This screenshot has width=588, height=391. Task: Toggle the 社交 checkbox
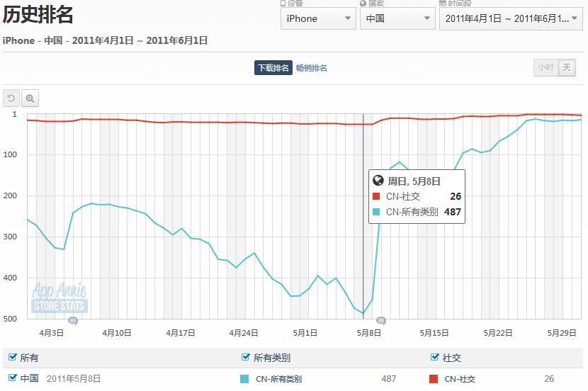435,358
